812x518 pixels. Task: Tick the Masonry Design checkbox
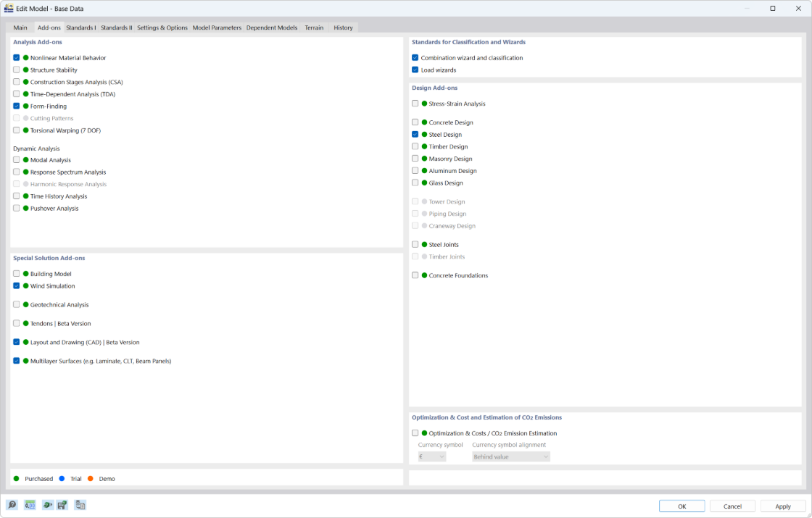415,159
